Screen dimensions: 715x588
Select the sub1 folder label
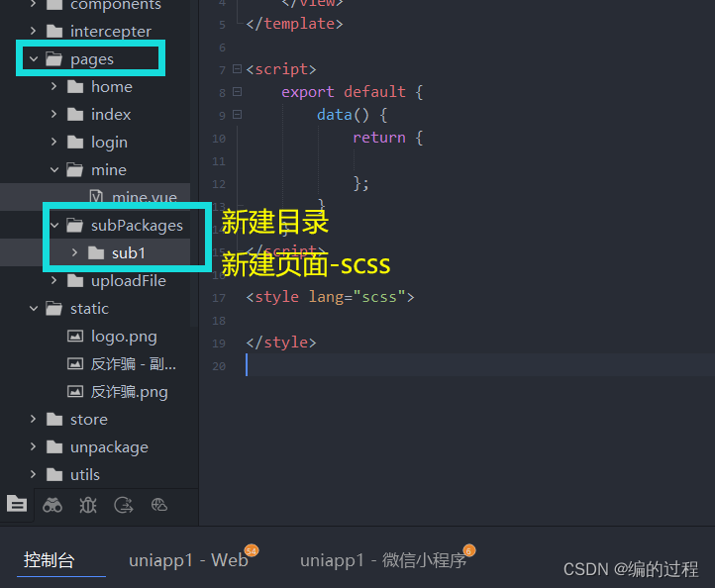click(x=129, y=253)
